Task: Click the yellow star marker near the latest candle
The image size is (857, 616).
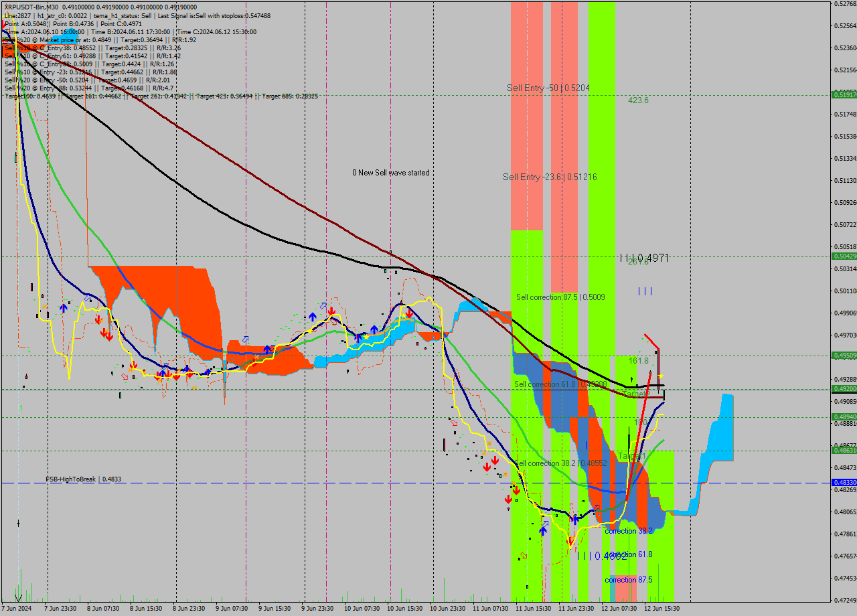Action: click(x=661, y=375)
